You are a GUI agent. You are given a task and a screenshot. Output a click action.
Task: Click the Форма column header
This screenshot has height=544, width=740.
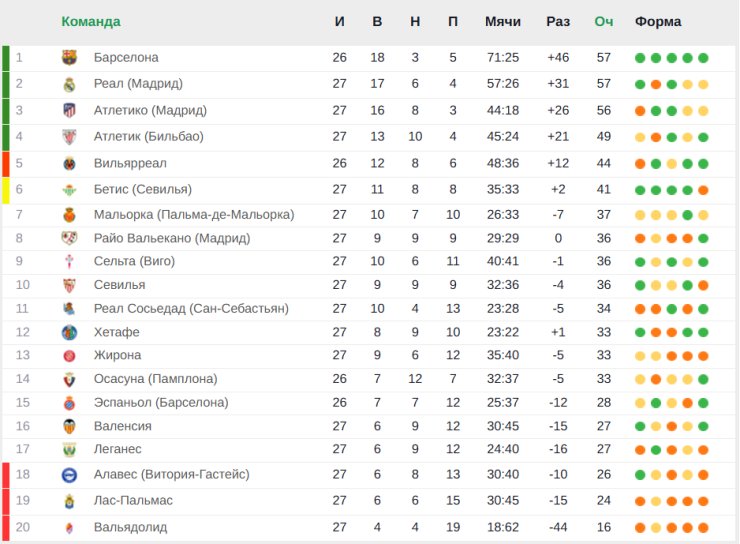[658, 21]
